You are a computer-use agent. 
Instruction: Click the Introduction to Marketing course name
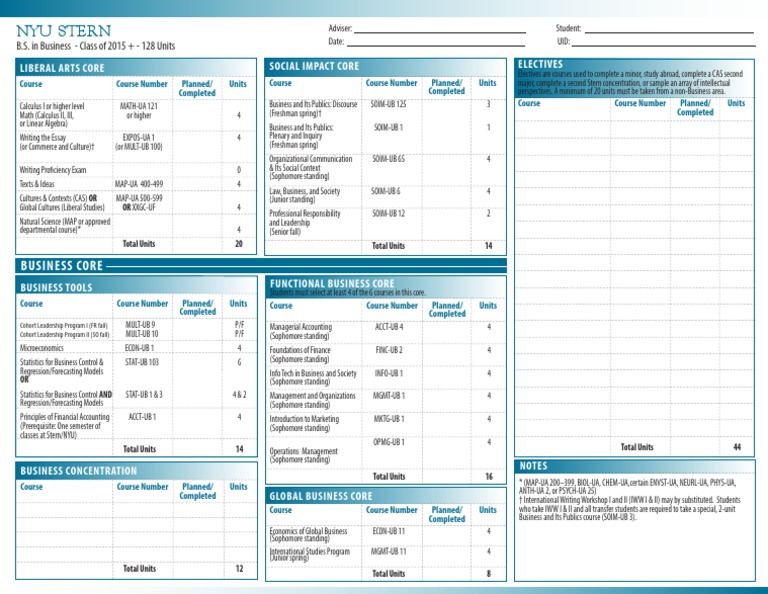click(304, 419)
